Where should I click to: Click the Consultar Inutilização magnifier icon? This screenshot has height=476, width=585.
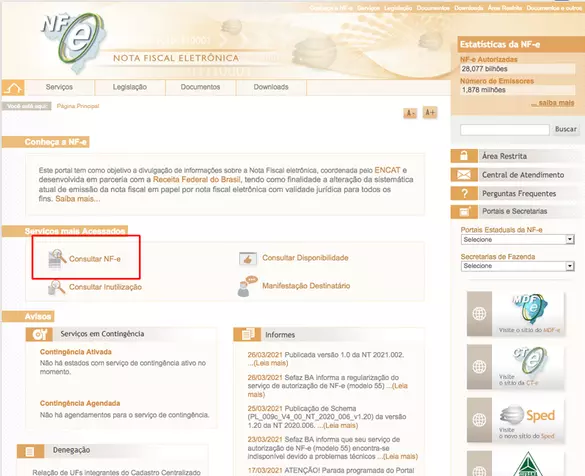tap(57, 287)
